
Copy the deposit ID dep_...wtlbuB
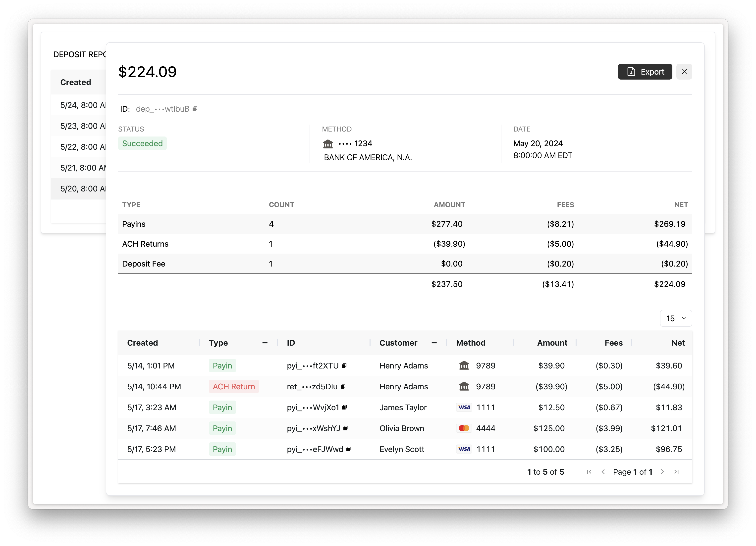(x=195, y=109)
